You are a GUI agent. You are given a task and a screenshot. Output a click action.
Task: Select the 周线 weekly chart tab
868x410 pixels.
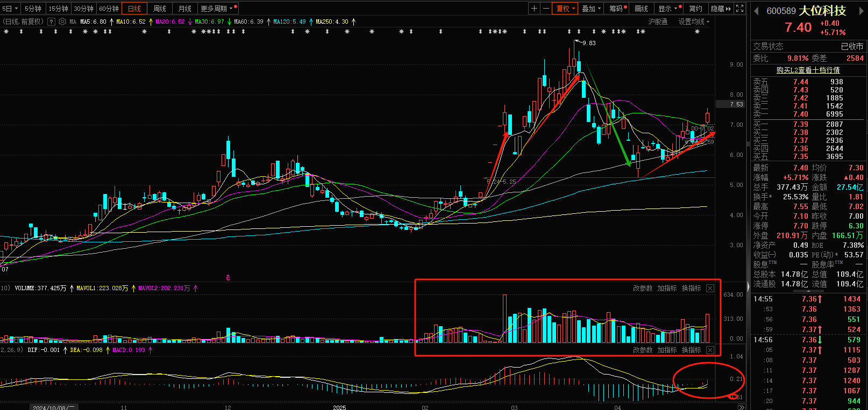click(x=160, y=9)
